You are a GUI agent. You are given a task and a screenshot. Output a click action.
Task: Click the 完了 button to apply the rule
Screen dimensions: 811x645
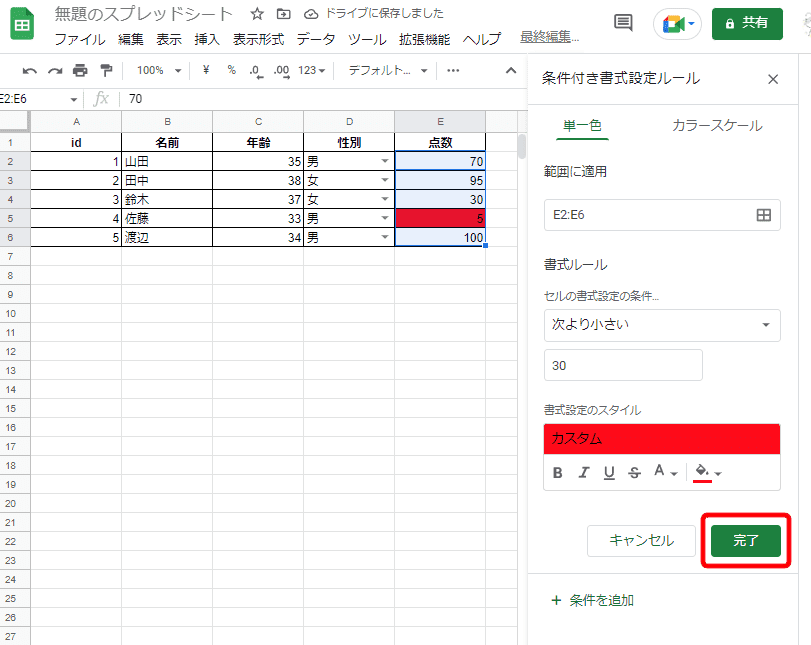coord(745,540)
